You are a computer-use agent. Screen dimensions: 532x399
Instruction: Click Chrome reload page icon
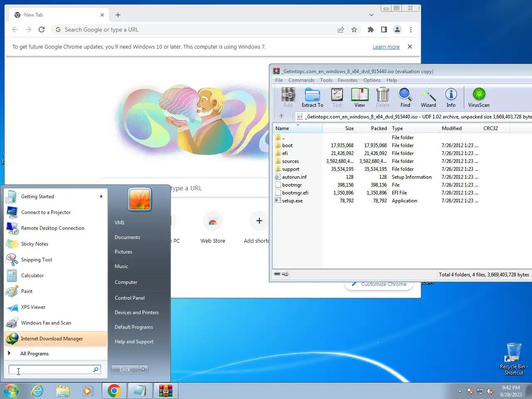42,30
